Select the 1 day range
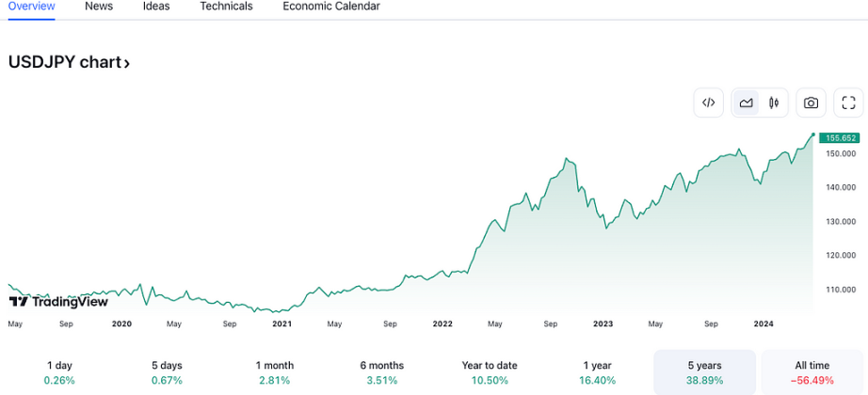This screenshot has width=868, height=395. pyautogui.click(x=60, y=372)
